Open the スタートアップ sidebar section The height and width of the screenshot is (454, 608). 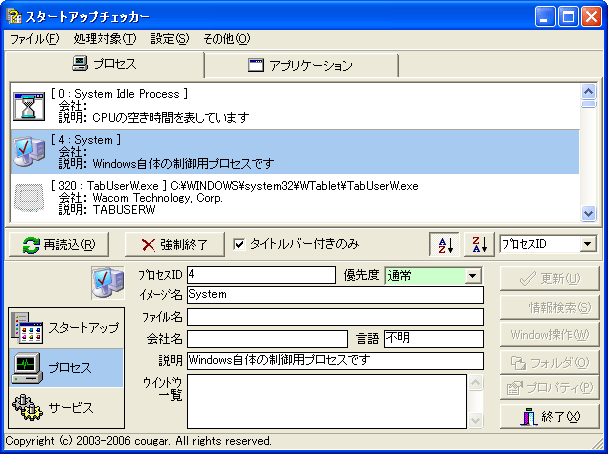click(x=67, y=328)
